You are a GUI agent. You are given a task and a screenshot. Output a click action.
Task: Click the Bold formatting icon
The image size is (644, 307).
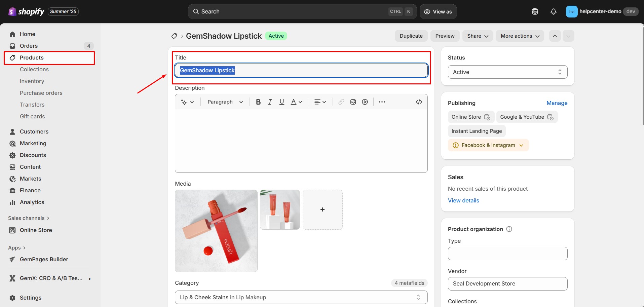(258, 102)
